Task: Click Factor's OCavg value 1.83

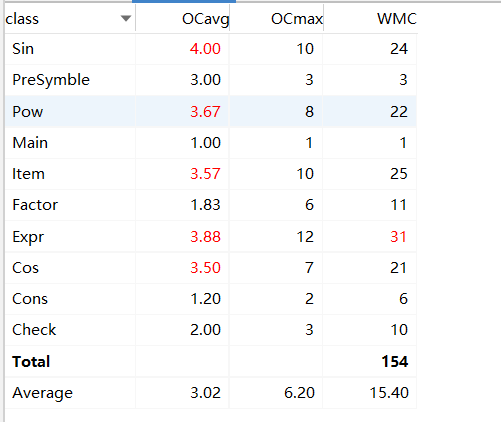Action: 205,205
